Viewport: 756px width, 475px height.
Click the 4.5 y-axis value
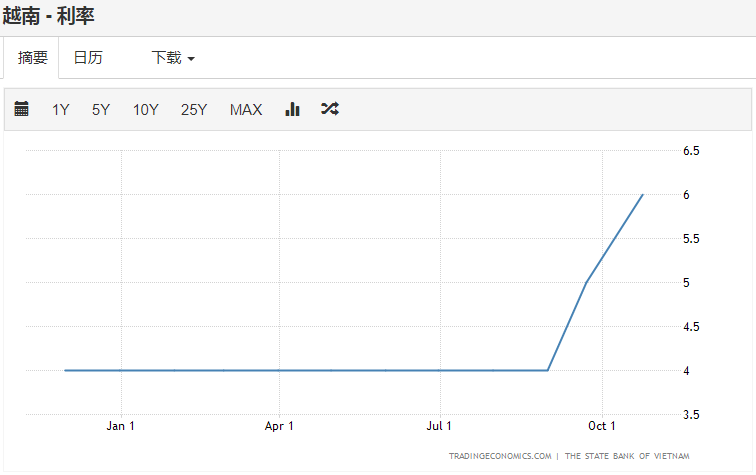(691, 327)
